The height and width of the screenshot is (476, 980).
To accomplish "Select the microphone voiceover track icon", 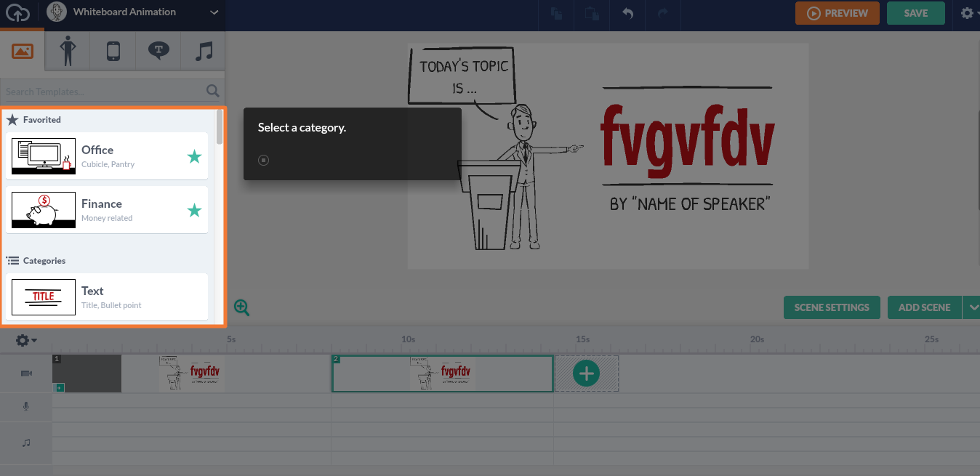I will click(x=26, y=406).
